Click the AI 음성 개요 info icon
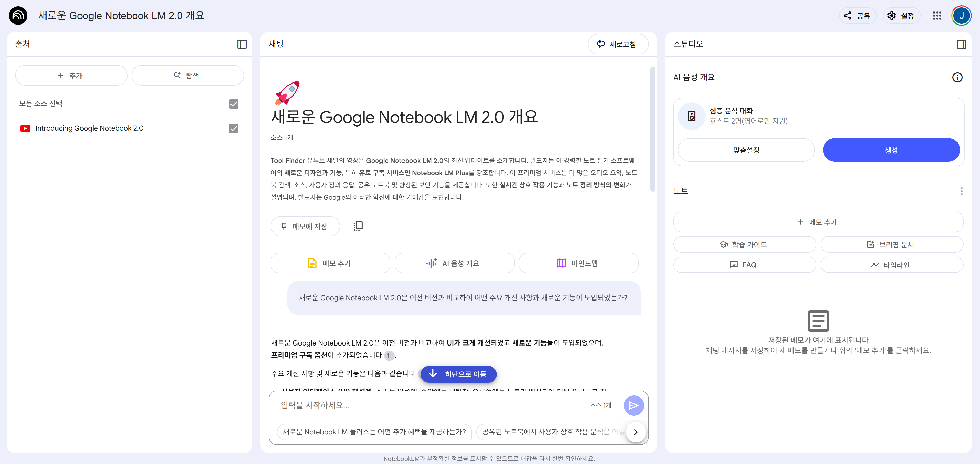 pos(957,78)
